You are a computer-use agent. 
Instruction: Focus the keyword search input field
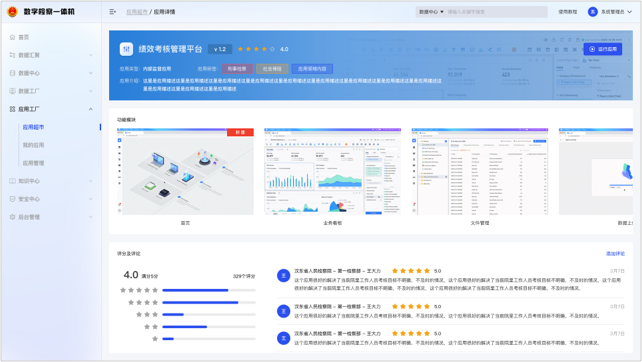tap(496, 12)
